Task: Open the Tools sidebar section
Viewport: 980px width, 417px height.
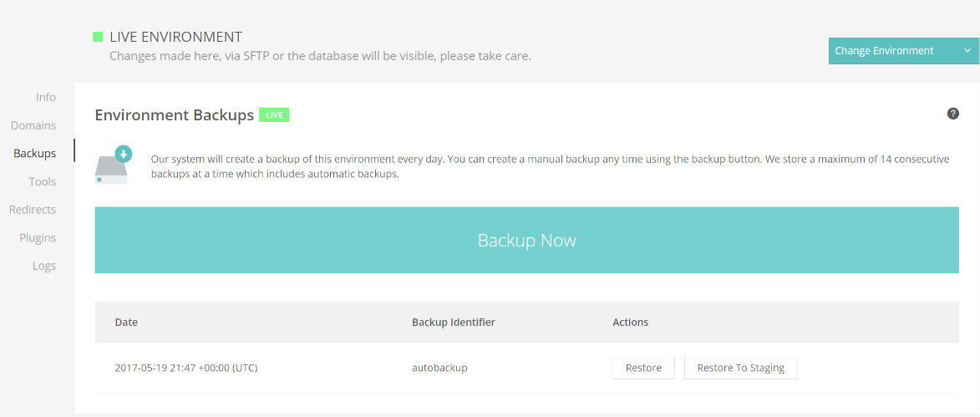Action: pos(43,182)
